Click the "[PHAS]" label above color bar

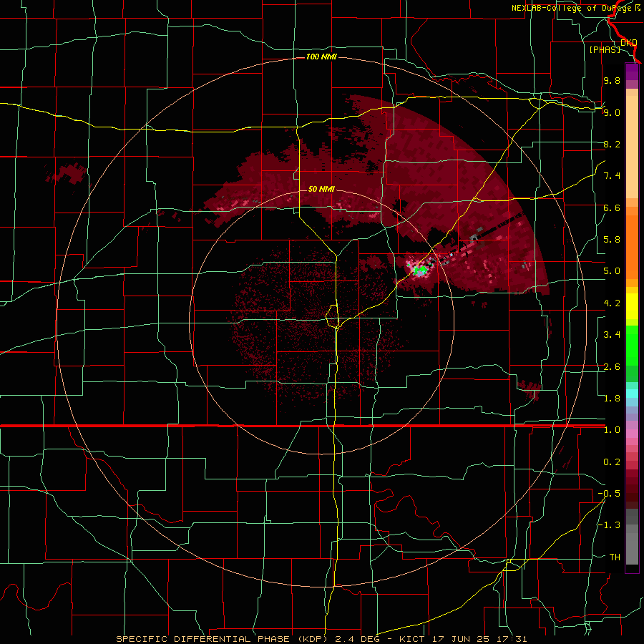click(x=605, y=49)
